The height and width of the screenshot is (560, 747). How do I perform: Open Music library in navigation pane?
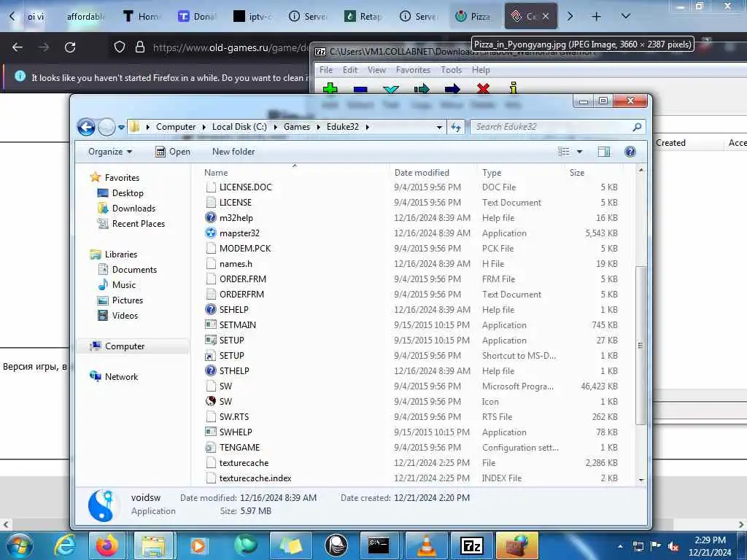point(124,285)
